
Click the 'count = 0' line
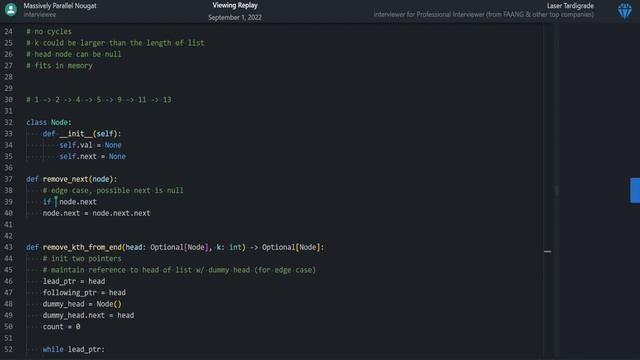(61, 327)
